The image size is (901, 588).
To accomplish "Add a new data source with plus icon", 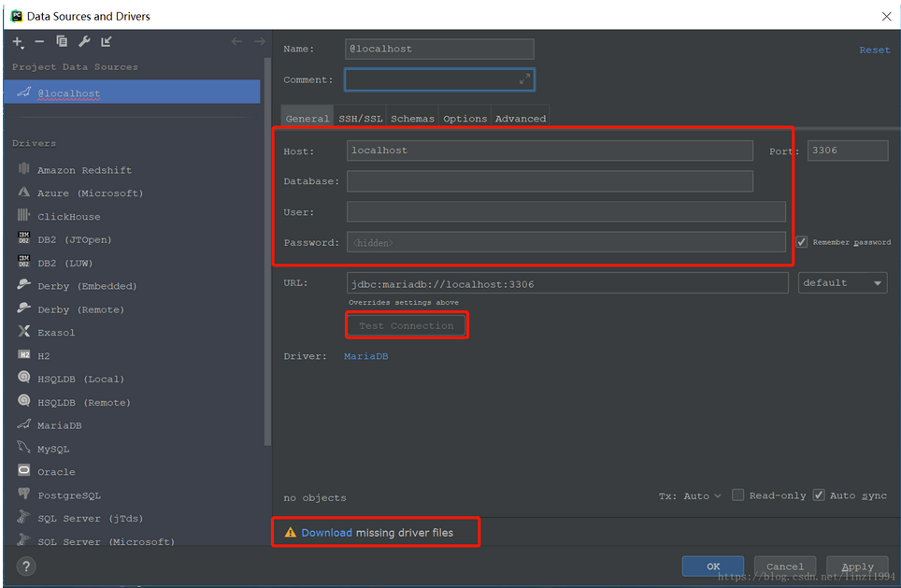I will 18,42.
